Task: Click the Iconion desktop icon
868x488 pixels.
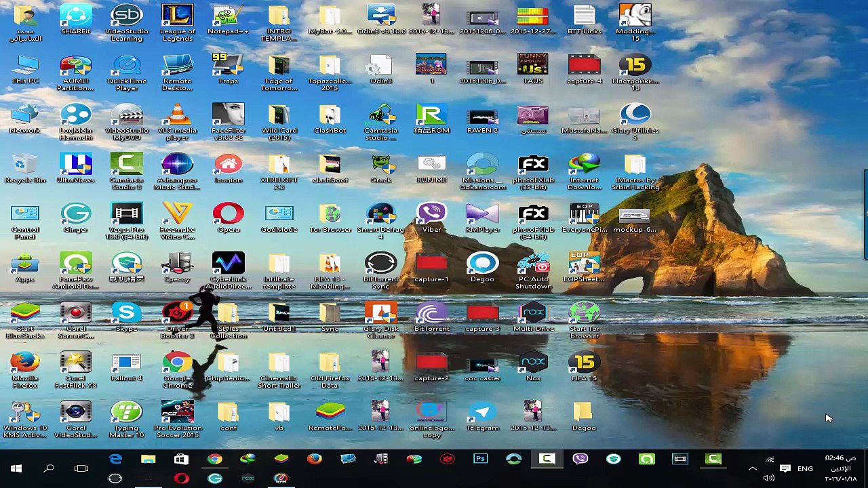Action: (x=228, y=169)
